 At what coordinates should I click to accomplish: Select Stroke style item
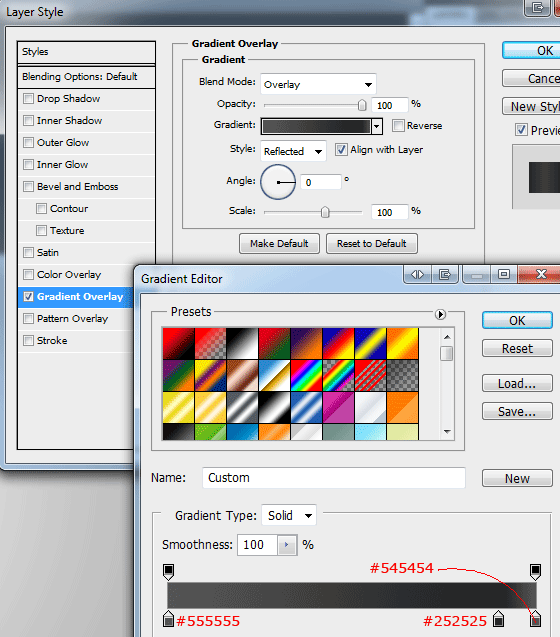[52, 340]
